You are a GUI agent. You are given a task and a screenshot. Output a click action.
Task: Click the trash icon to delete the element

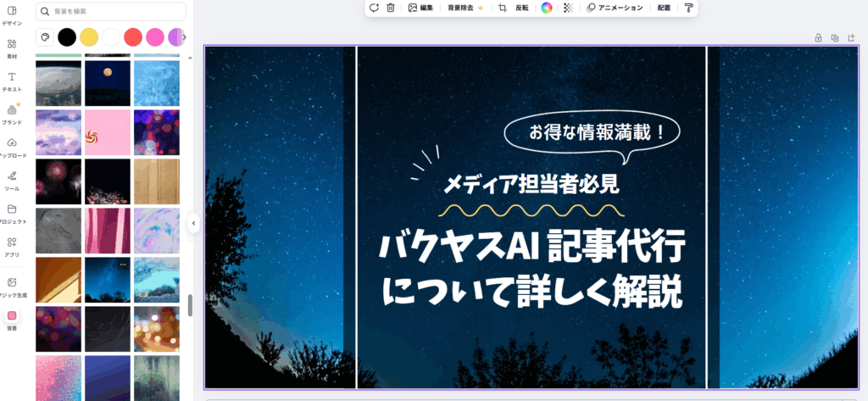[390, 8]
